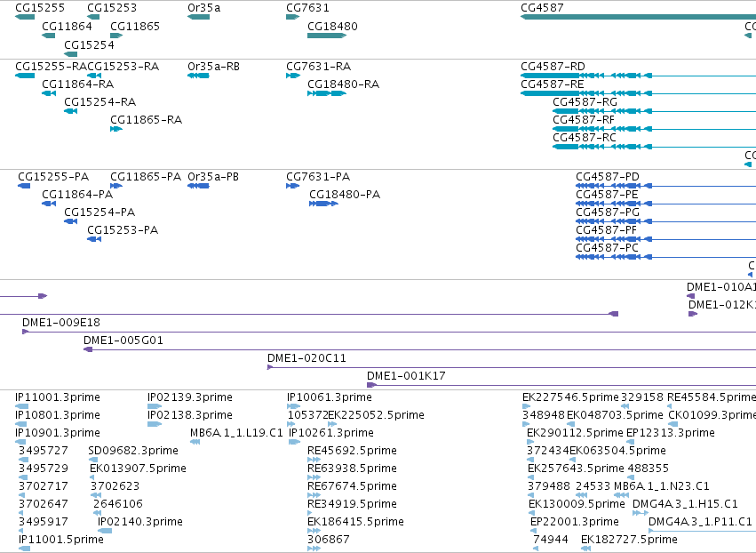Select BAC clone DME1-005G01
Image resolution: width=756 pixels, height=553 pixels.
pos(419,349)
